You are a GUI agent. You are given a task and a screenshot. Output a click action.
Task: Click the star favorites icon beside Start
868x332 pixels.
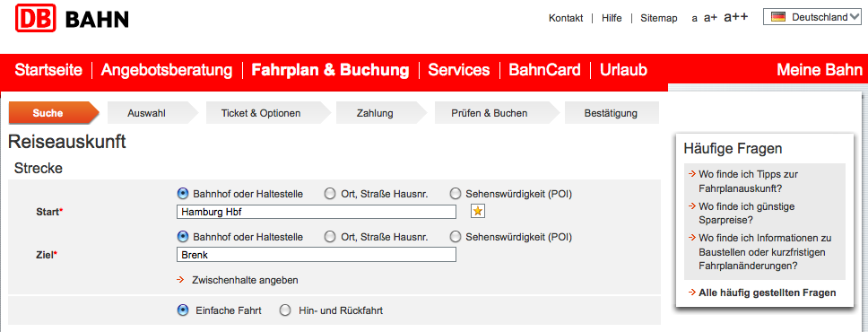click(478, 211)
